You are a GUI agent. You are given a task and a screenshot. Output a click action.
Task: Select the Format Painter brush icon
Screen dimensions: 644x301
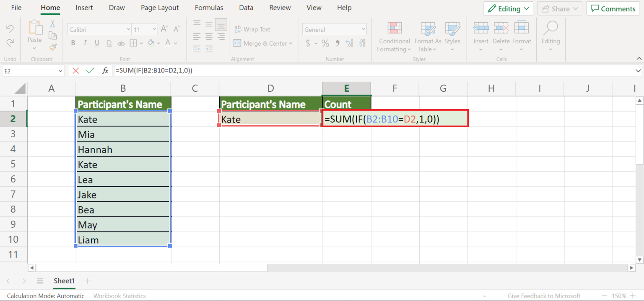[53, 47]
